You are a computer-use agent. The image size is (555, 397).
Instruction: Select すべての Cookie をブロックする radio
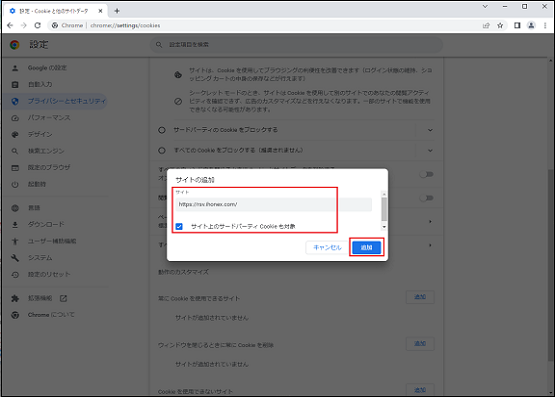pos(162,151)
